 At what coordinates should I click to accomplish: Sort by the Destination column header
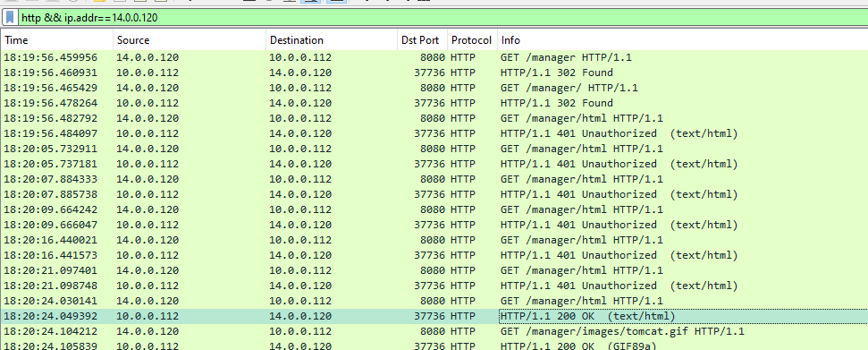(332, 40)
